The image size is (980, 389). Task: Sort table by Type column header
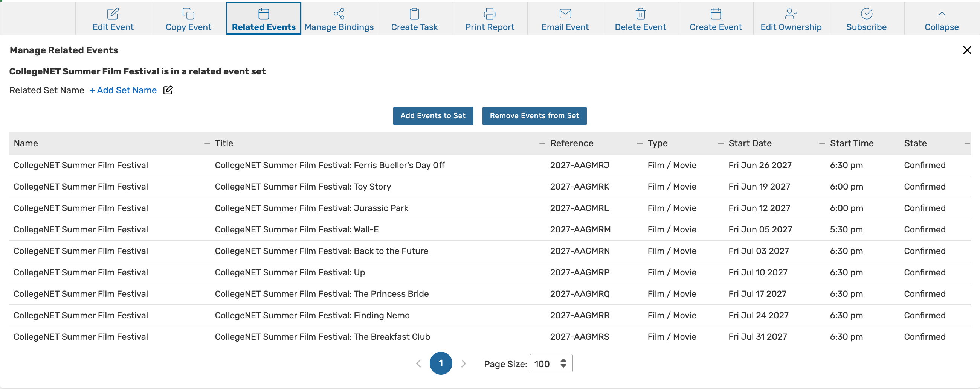coord(658,143)
